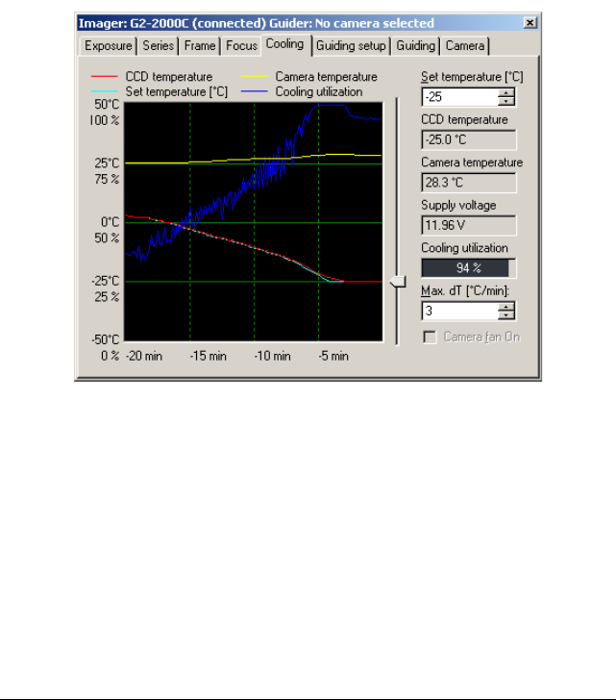Switch to the Guiding tab
The height and width of the screenshot is (700, 616).
(x=416, y=46)
